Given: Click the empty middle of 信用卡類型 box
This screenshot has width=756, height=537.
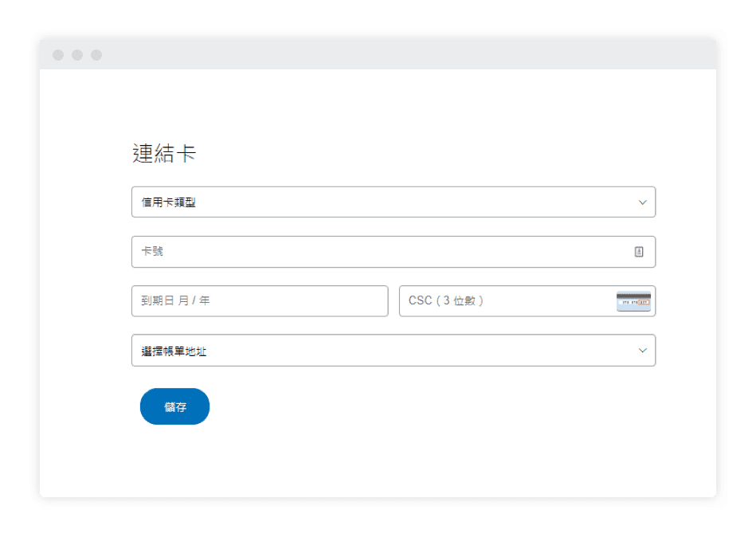Looking at the screenshot, I should (x=398, y=202).
